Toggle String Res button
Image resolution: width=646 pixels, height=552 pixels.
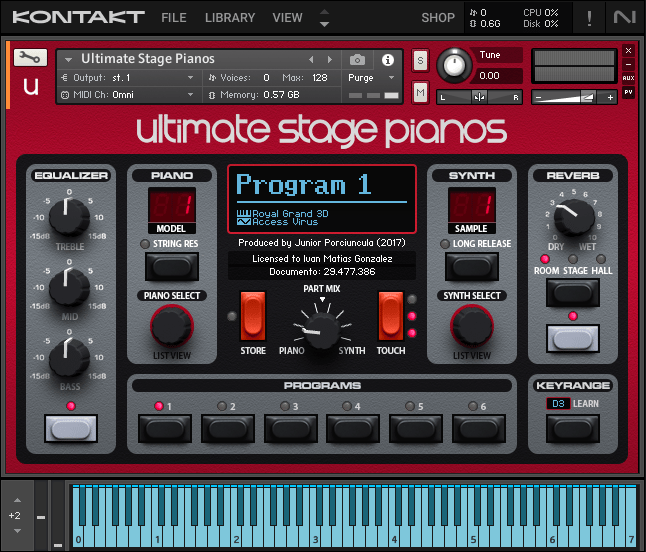pos(172,267)
